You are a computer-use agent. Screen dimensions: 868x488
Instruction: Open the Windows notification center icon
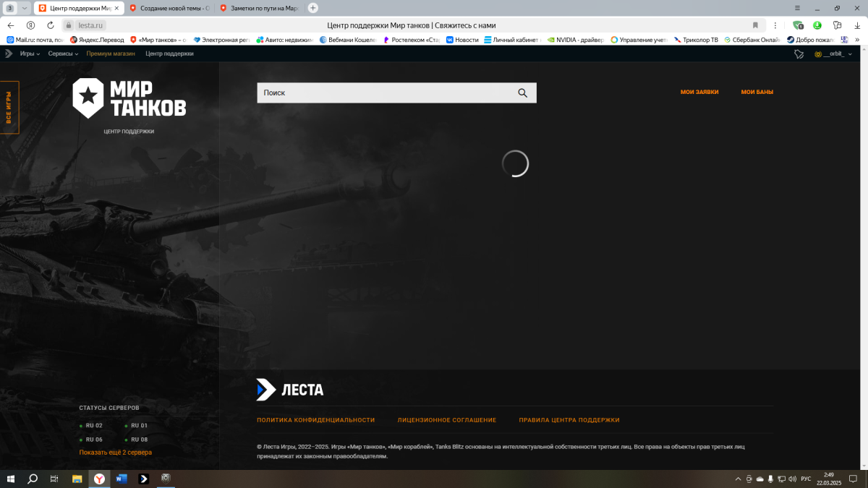853,479
